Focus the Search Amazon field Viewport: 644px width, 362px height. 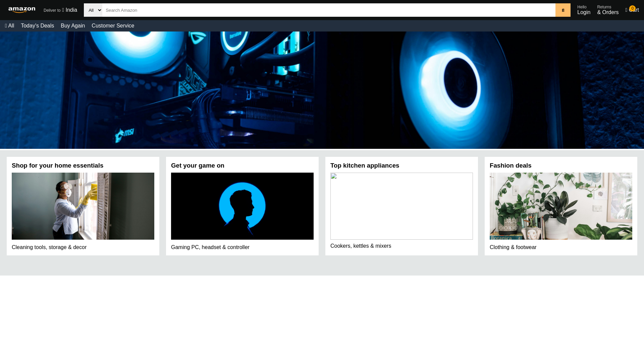coord(329,10)
